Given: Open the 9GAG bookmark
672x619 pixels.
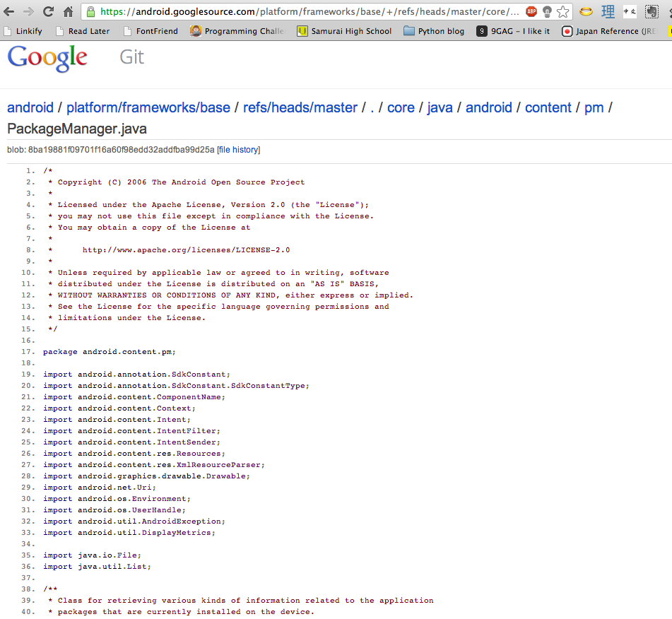Looking at the screenshot, I should pos(512,31).
